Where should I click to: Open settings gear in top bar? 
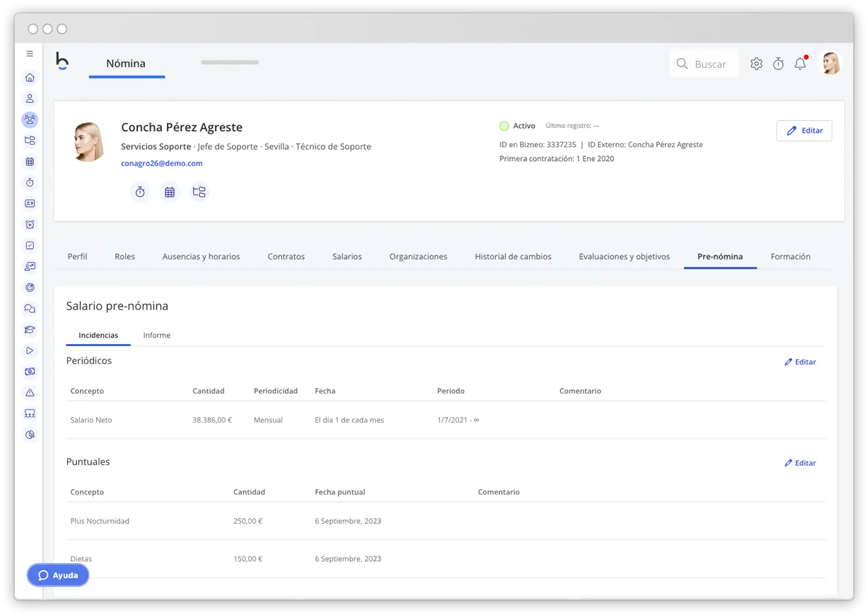756,63
